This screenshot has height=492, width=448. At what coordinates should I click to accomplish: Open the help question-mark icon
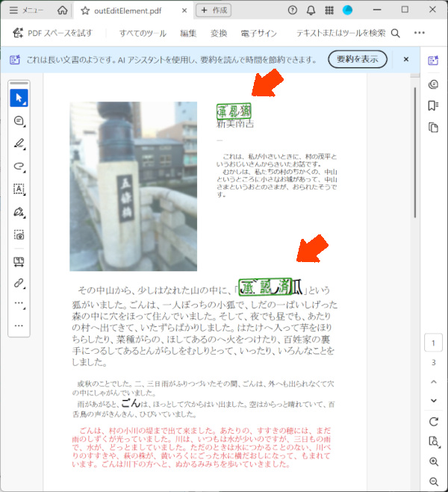293,10
